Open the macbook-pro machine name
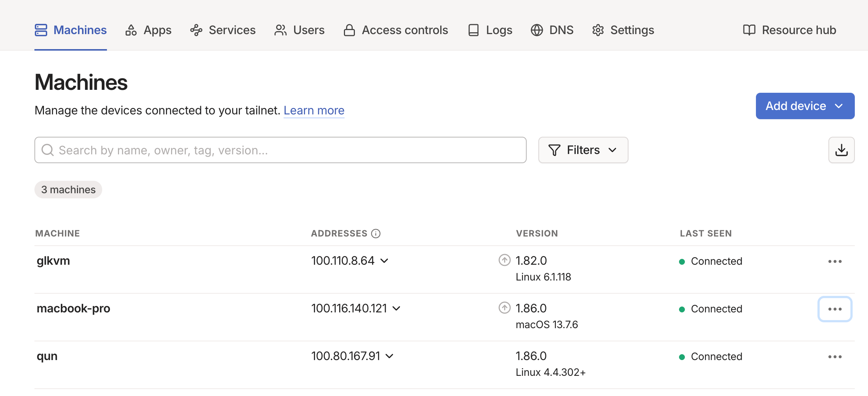868x396 pixels. tap(73, 308)
